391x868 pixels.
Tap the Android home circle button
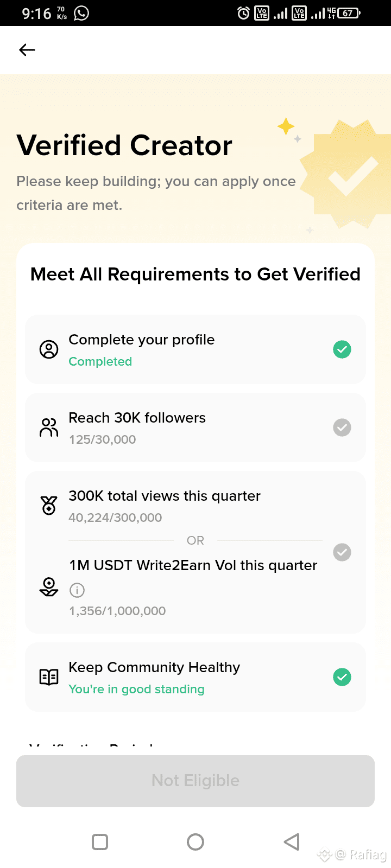[195, 842]
